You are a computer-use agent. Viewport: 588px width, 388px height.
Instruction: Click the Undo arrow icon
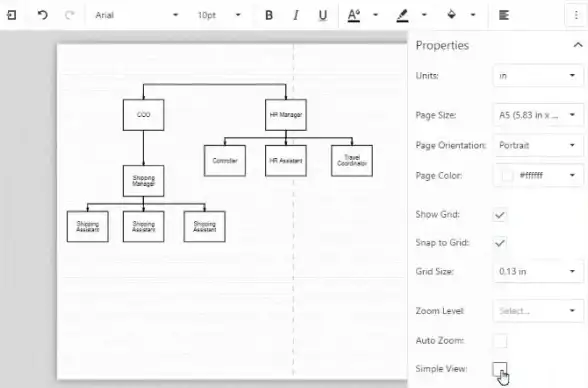42,15
